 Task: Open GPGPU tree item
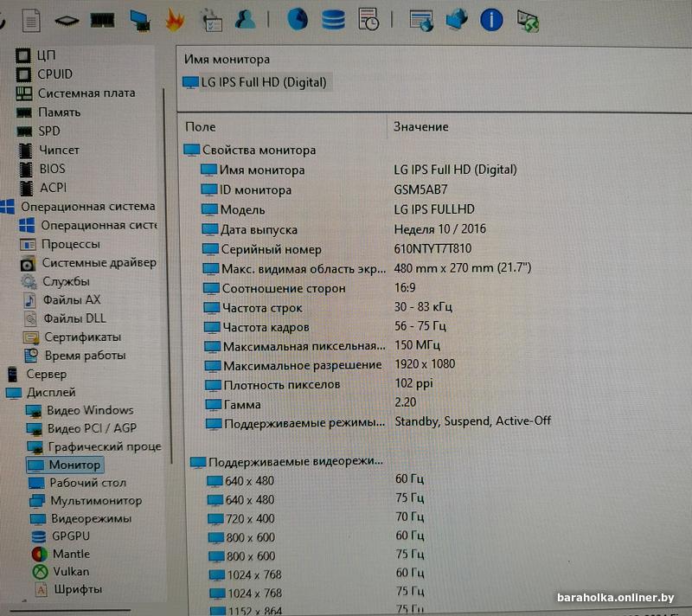(61, 536)
